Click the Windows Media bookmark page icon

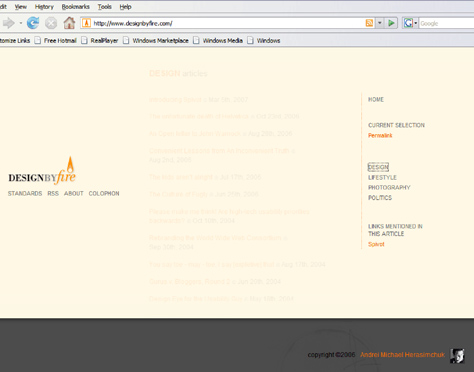coord(196,40)
